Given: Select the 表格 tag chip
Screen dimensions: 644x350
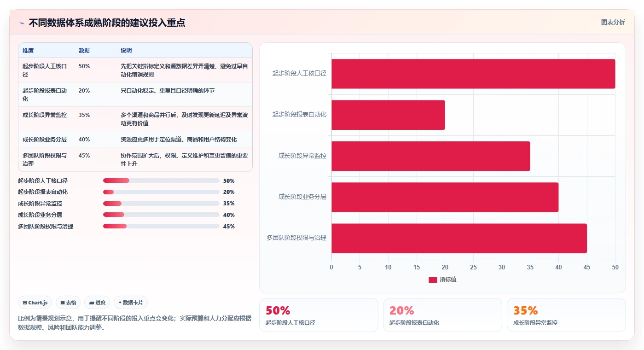Looking at the screenshot, I should 68,303.
